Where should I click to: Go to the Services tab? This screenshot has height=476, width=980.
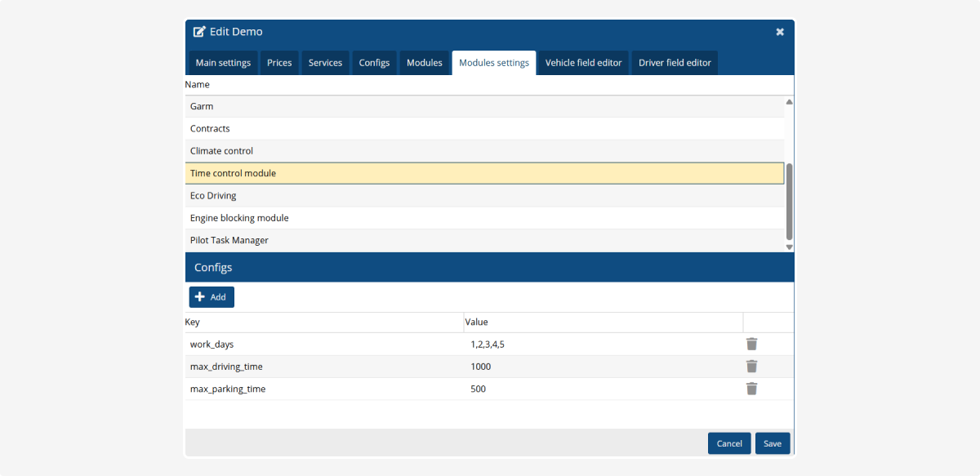(325, 63)
